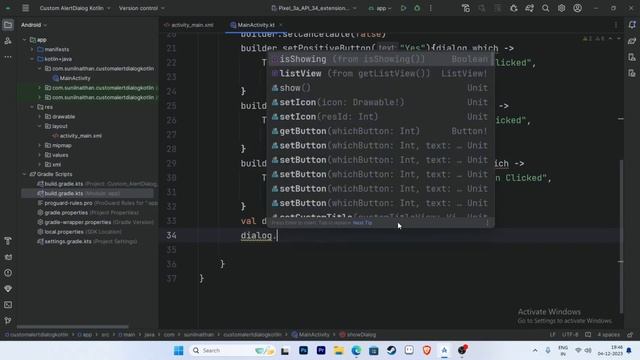Open File Explorer from the taskbar
The height and width of the screenshot is (360, 640).
338,351
